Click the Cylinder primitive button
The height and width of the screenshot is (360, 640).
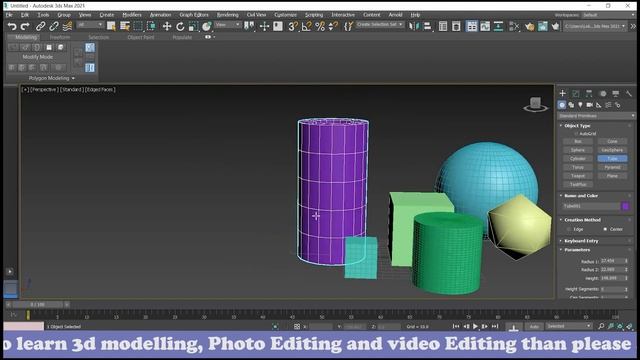click(x=578, y=159)
